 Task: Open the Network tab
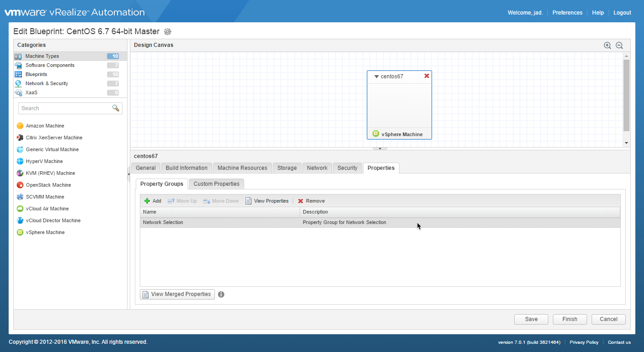tap(317, 168)
